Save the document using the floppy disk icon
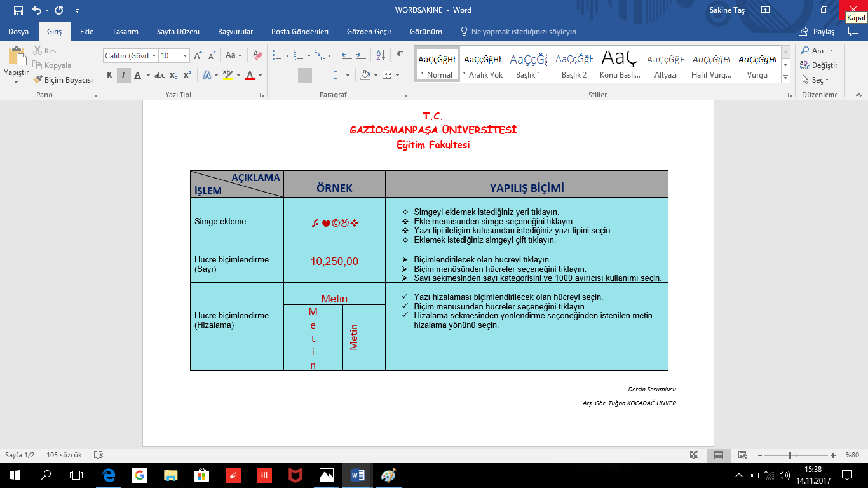Image resolution: width=868 pixels, height=488 pixels. pyautogui.click(x=18, y=10)
